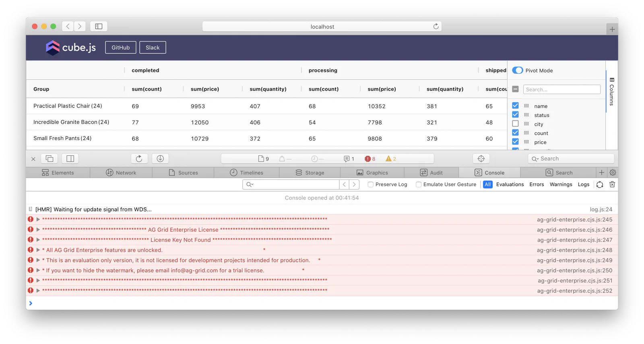Click the yellow warning count indicator
644x344 pixels.
391,159
